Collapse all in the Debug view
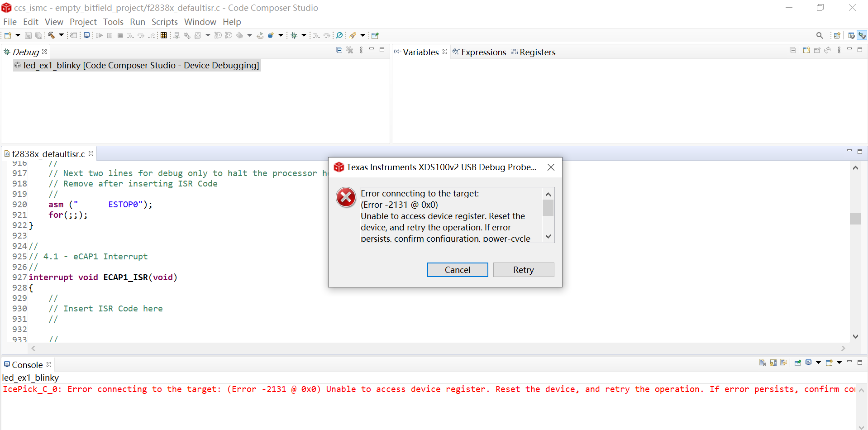The height and width of the screenshot is (430, 868). click(x=339, y=50)
